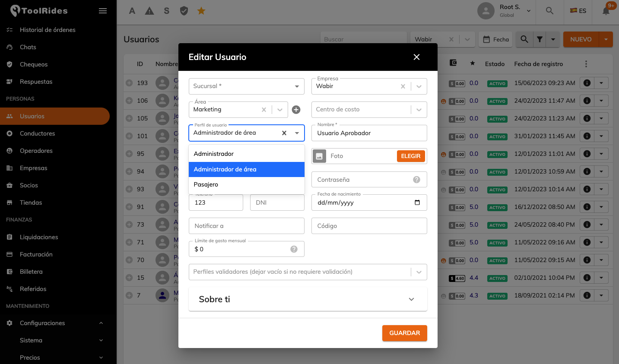Viewport: 619px width, 364px height.
Task: Click the add area plus icon
Action: point(296,110)
